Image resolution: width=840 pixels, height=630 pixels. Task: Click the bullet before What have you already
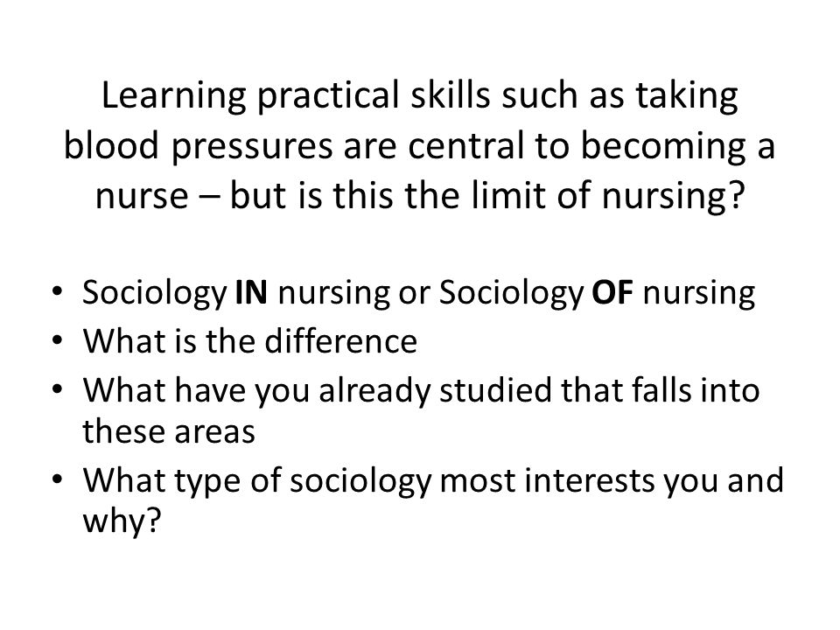58,388
